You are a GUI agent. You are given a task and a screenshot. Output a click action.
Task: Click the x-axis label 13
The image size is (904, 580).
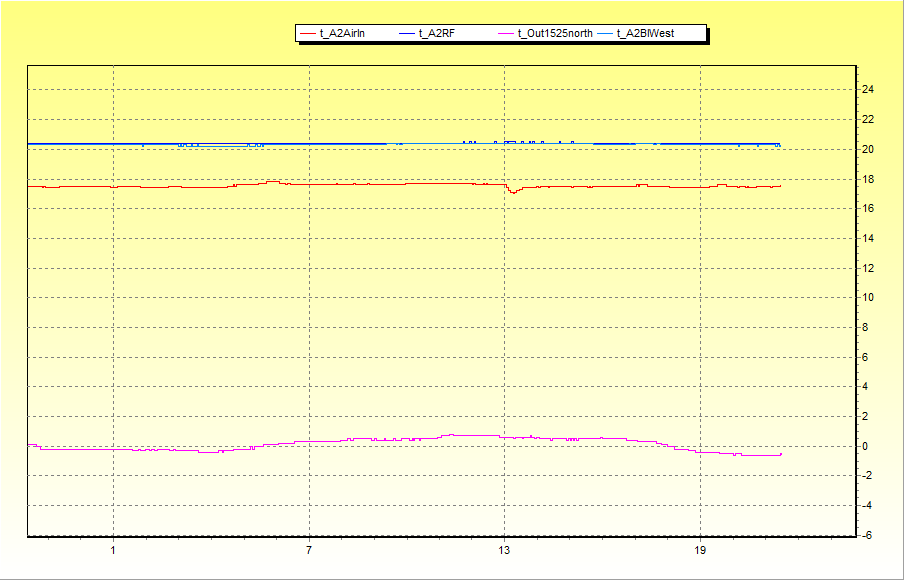pos(504,551)
